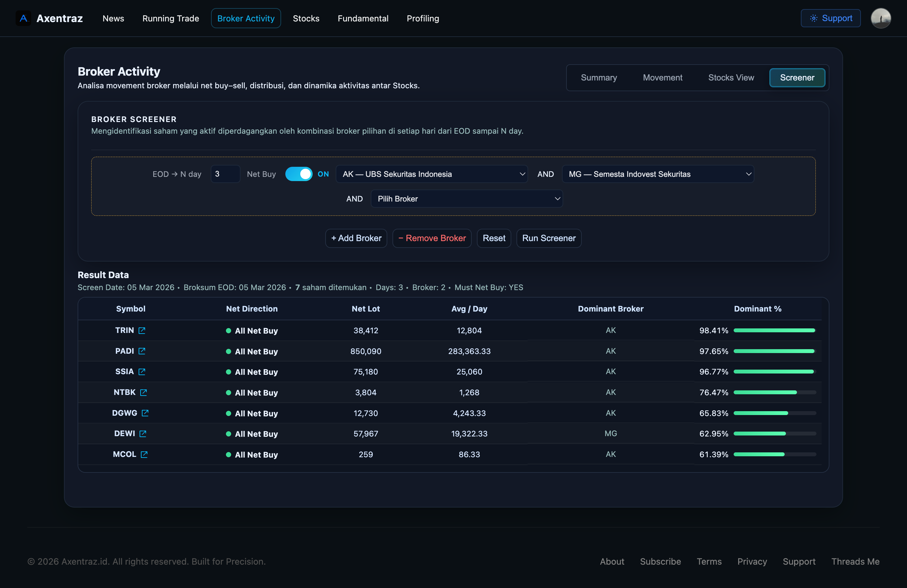The width and height of the screenshot is (907, 588).
Task: Open TRIN external link icon
Action: click(x=142, y=331)
